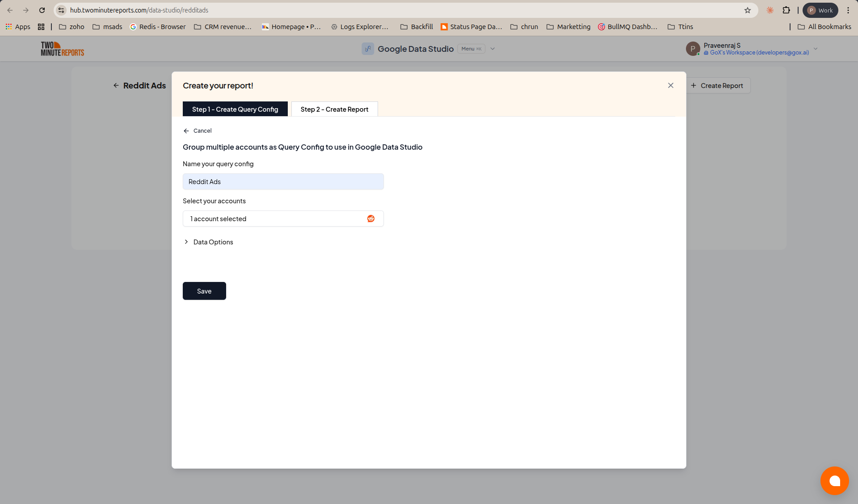Click the Reddit icon in accounts field
Viewport: 858px width, 504px height.
tap(371, 218)
